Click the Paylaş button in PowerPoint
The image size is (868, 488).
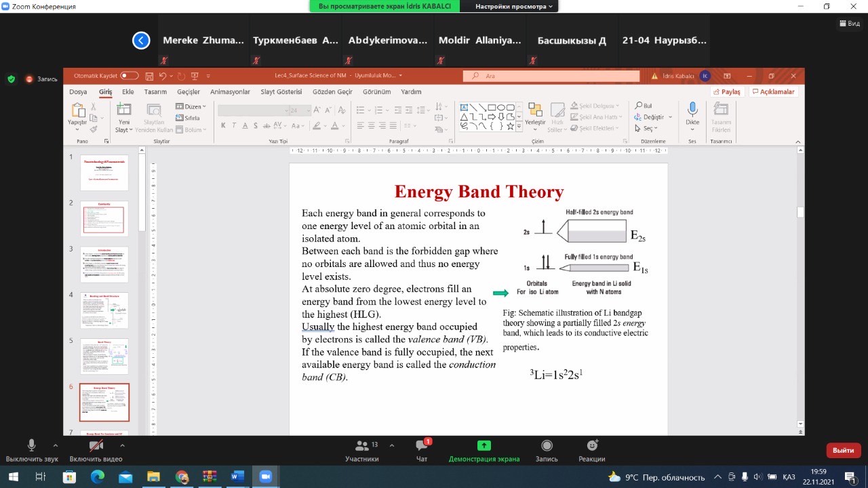coord(727,91)
